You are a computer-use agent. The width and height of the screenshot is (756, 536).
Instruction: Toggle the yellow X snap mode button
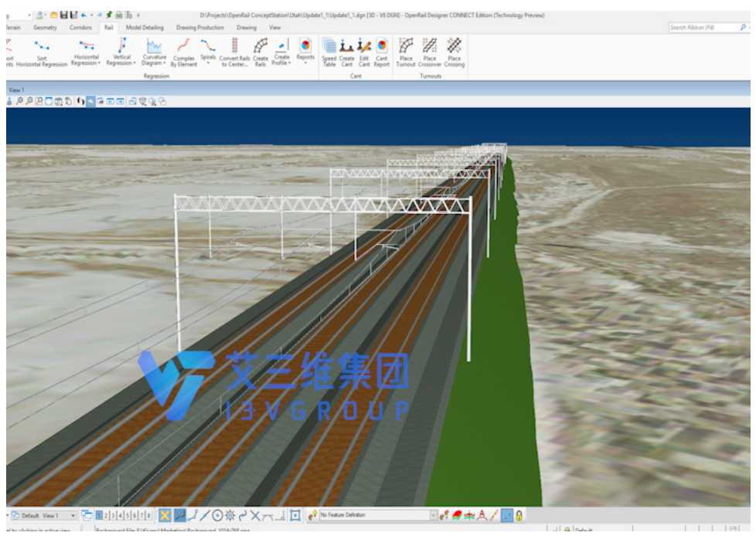165,515
